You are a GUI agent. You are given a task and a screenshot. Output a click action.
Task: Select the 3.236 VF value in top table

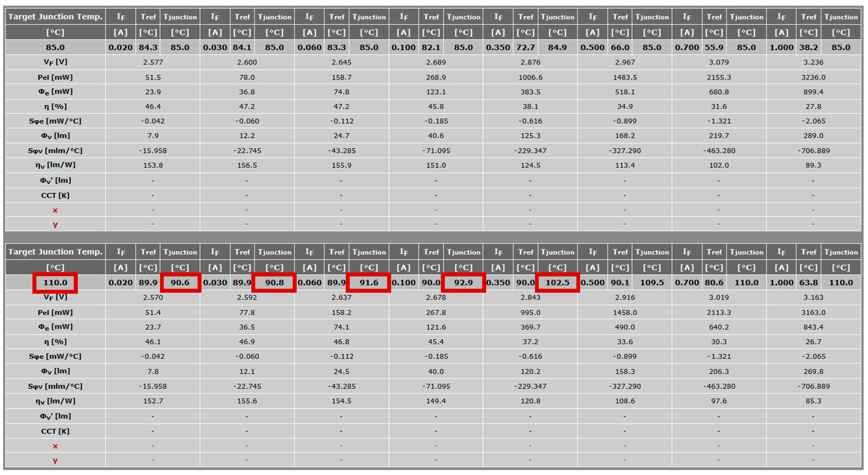tap(813, 62)
